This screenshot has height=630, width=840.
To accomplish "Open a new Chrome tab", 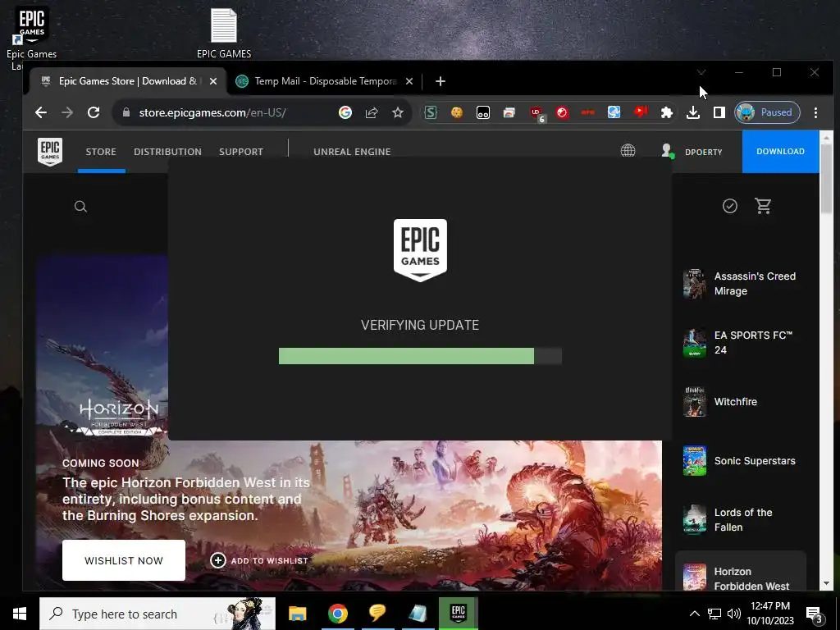I will tap(441, 81).
